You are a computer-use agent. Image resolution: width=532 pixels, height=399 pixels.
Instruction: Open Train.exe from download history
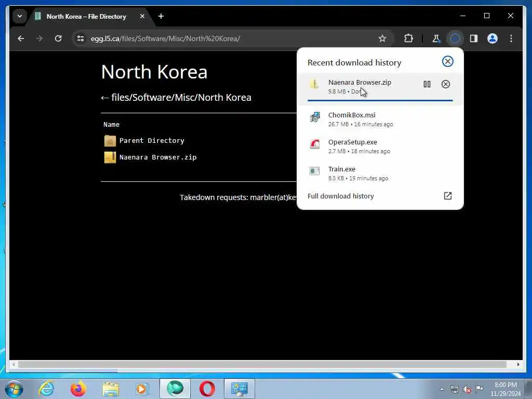pyautogui.click(x=380, y=174)
